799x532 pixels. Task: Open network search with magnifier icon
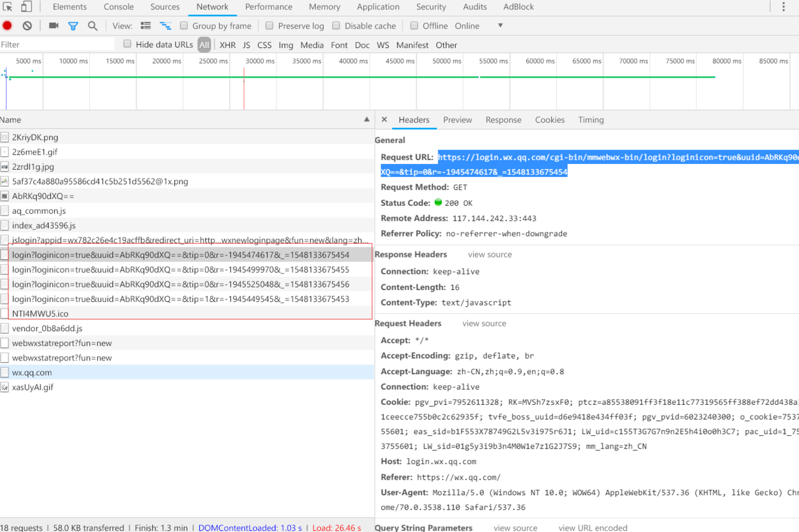(92, 26)
